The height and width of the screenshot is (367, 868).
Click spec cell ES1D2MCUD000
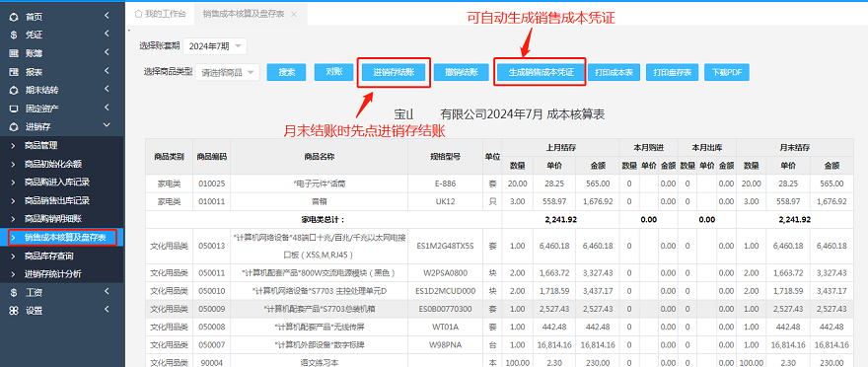click(x=446, y=291)
